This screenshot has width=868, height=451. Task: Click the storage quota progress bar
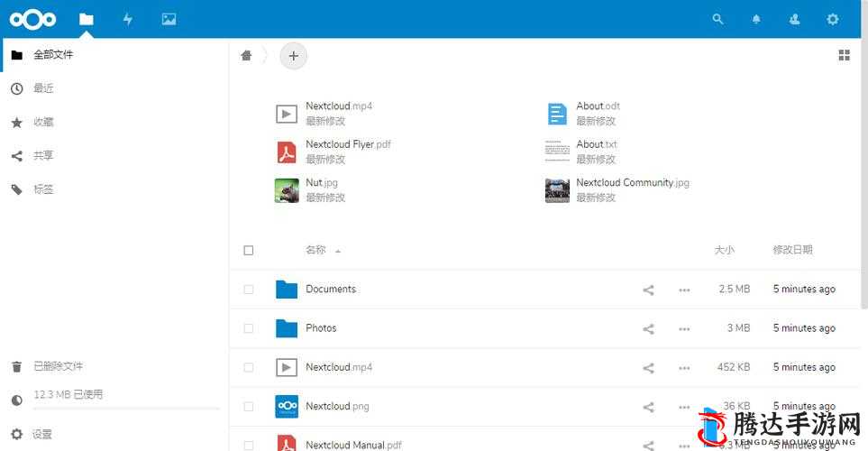[x=126, y=409]
